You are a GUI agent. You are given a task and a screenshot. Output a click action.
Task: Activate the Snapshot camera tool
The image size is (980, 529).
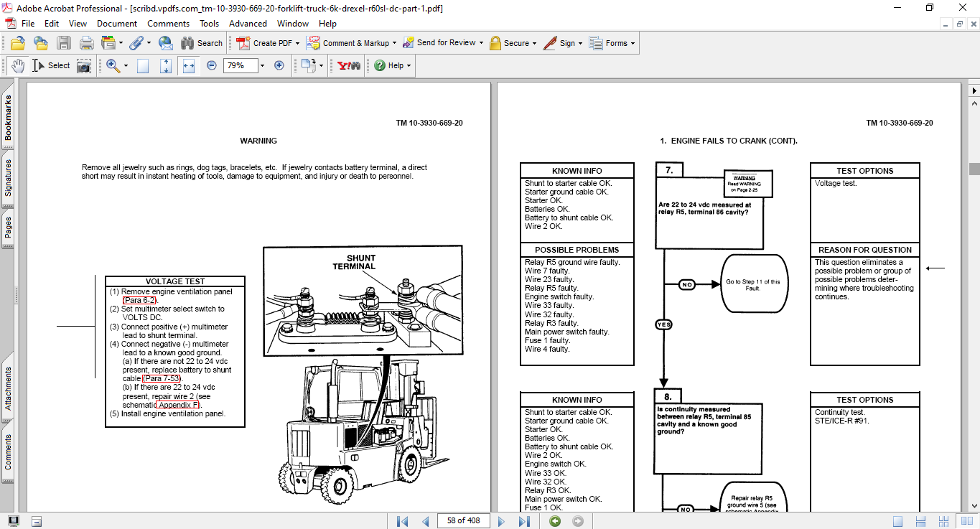84,65
